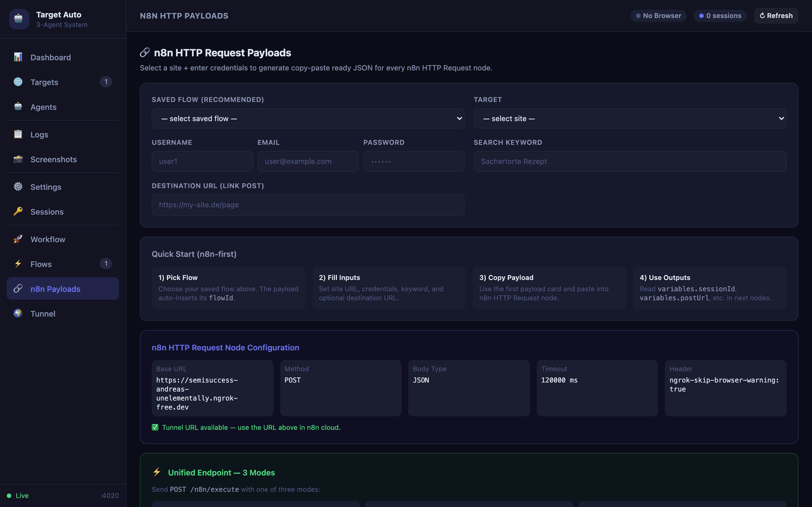Open Logs via the clipboard icon

(18, 134)
